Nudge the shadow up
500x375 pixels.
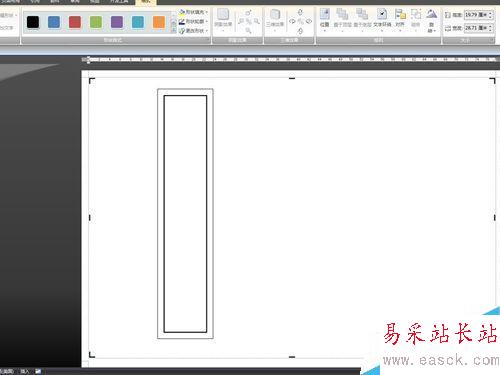tap(248, 13)
